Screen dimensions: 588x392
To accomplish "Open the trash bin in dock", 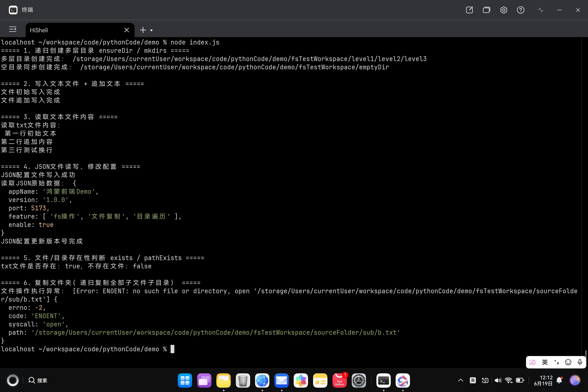I will click(243, 381).
